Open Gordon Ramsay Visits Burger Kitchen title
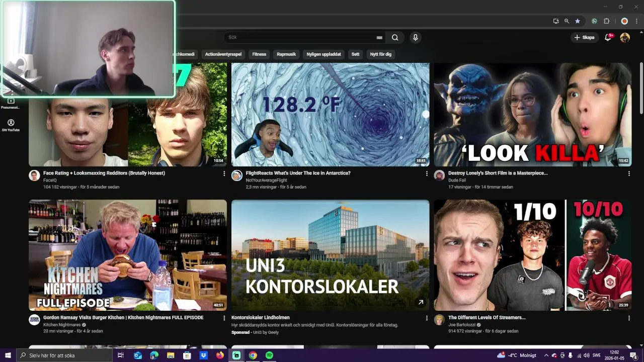 pyautogui.click(x=123, y=317)
